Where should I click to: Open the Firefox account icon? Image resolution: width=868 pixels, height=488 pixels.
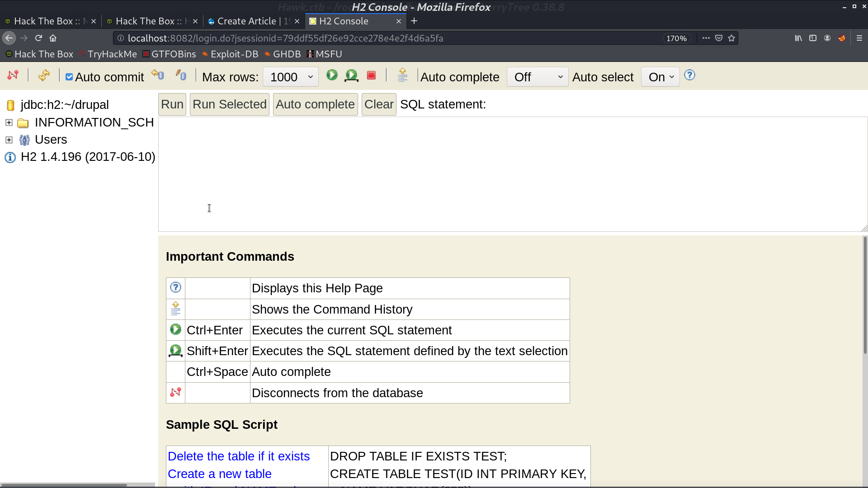827,38
